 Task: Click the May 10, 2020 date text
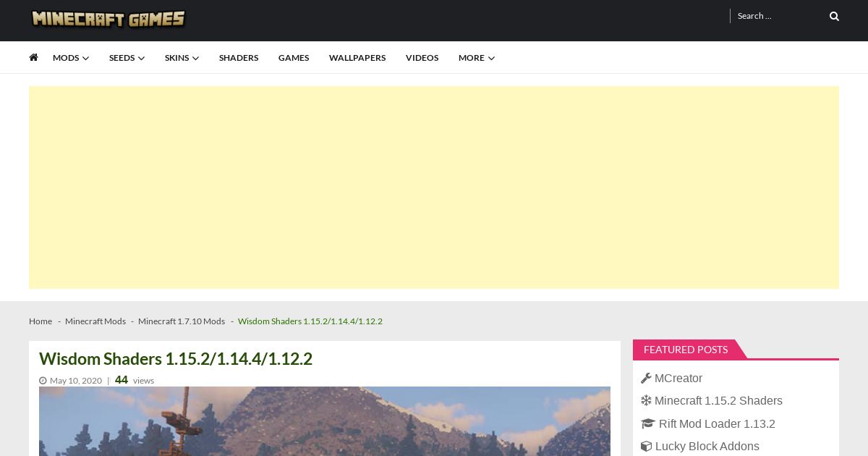click(76, 381)
